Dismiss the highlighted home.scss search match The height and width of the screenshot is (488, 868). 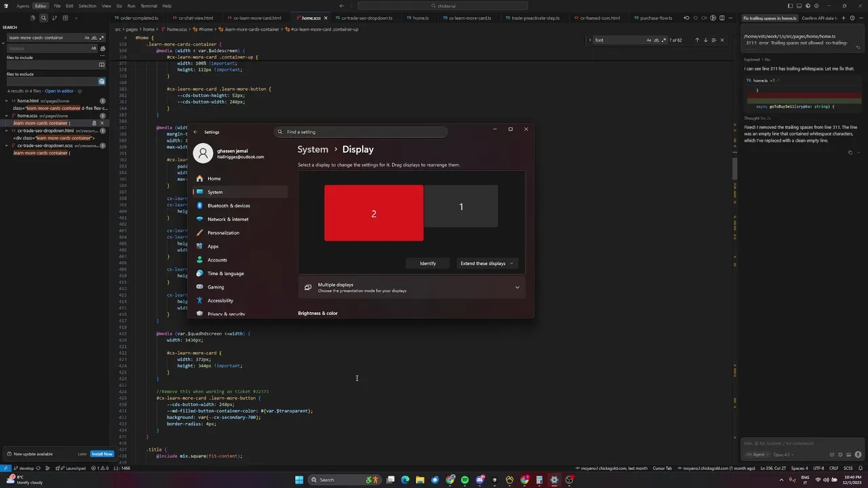(102, 123)
